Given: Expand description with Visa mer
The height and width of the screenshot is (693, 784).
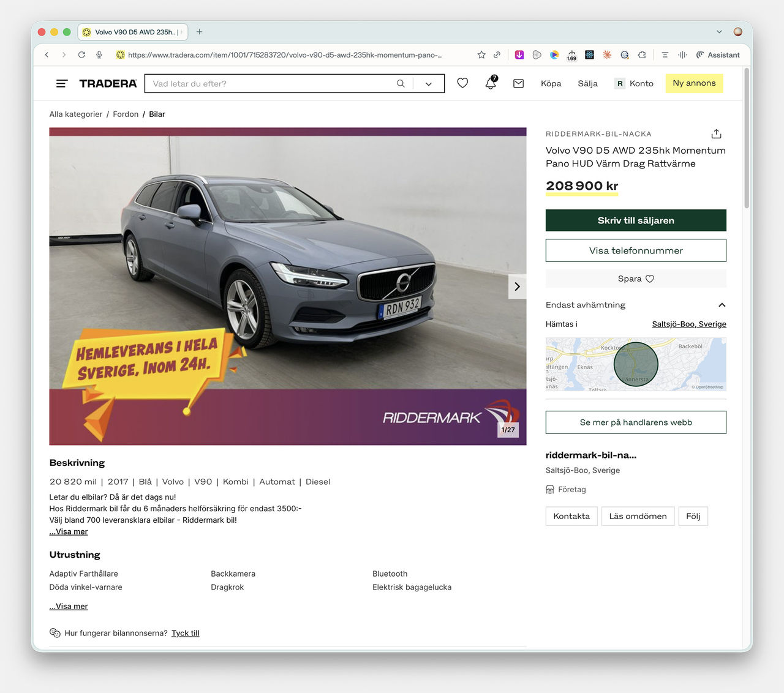Looking at the screenshot, I should pyautogui.click(x=69, y=531).
